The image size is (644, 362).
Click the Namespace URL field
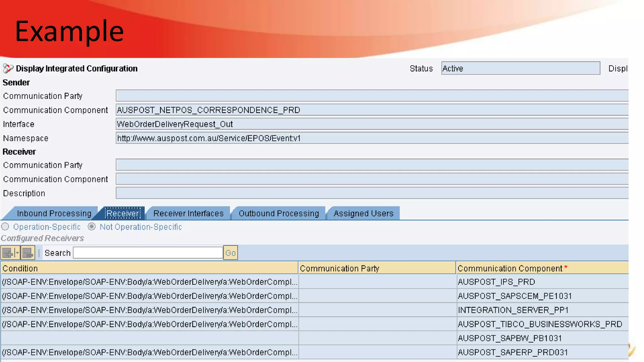click(x=372, y=138)
